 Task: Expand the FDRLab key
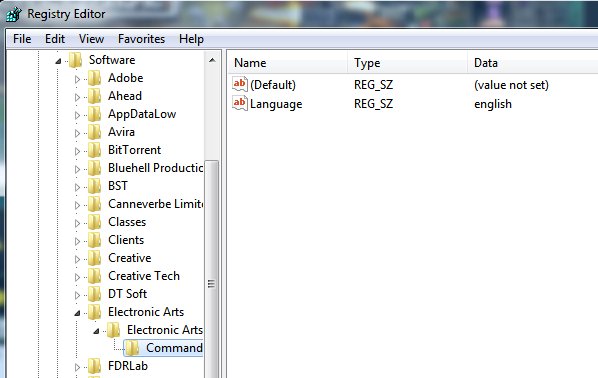[x=77, y=367]
